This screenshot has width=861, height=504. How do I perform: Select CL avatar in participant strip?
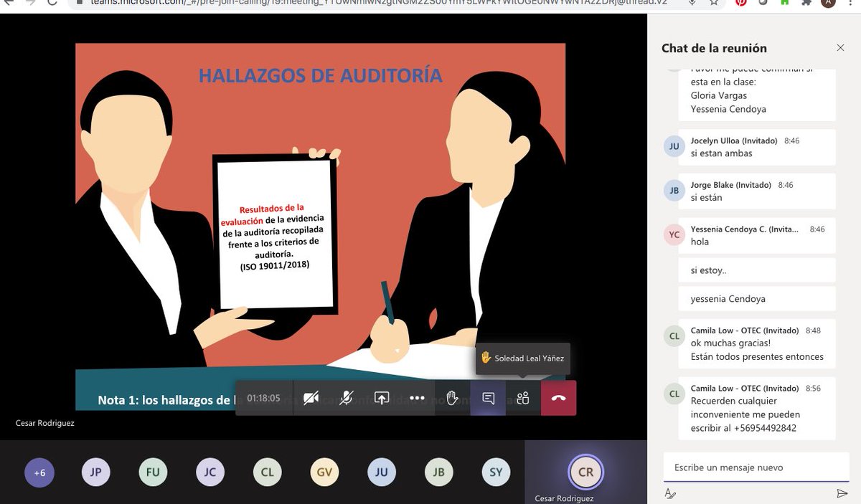[x=267, y=472]
